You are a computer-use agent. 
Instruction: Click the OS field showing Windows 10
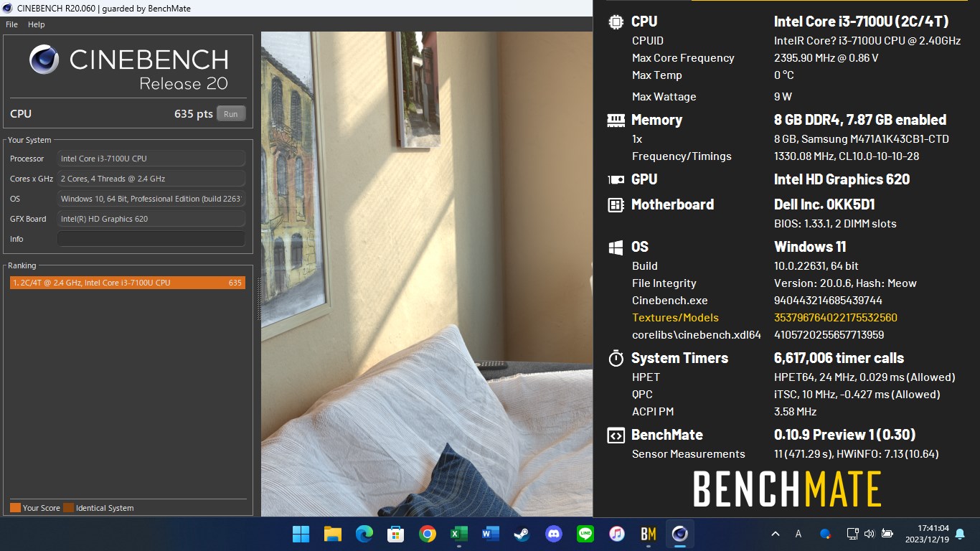pos(151,199)
